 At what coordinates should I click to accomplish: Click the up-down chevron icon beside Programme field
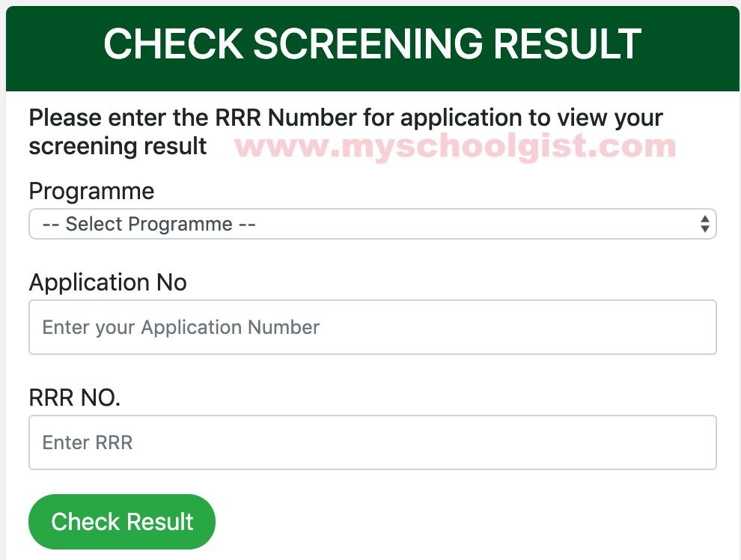pyautogui.click(x=704, y=224)
